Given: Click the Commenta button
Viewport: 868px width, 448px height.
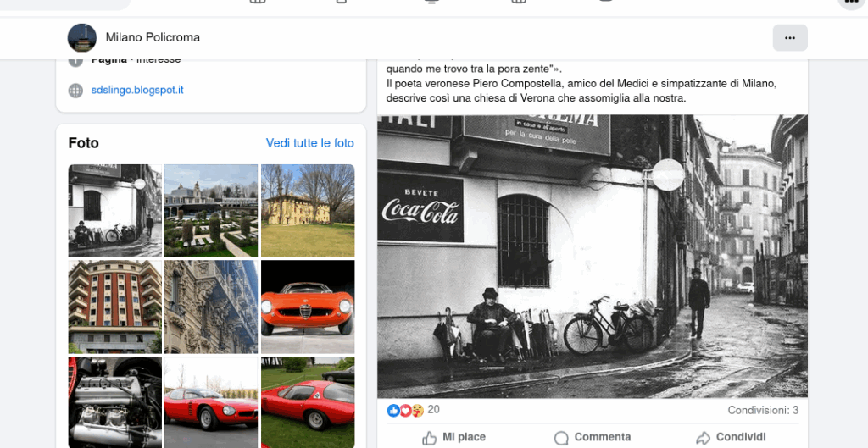Looking at the screenshot, I should pyautogui.click(x=593, y=437).
